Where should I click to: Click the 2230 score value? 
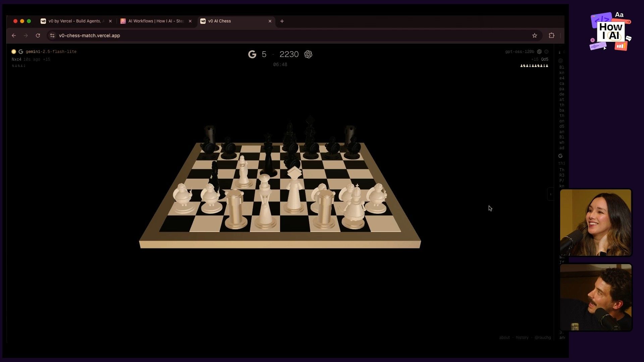coord(289,54)
